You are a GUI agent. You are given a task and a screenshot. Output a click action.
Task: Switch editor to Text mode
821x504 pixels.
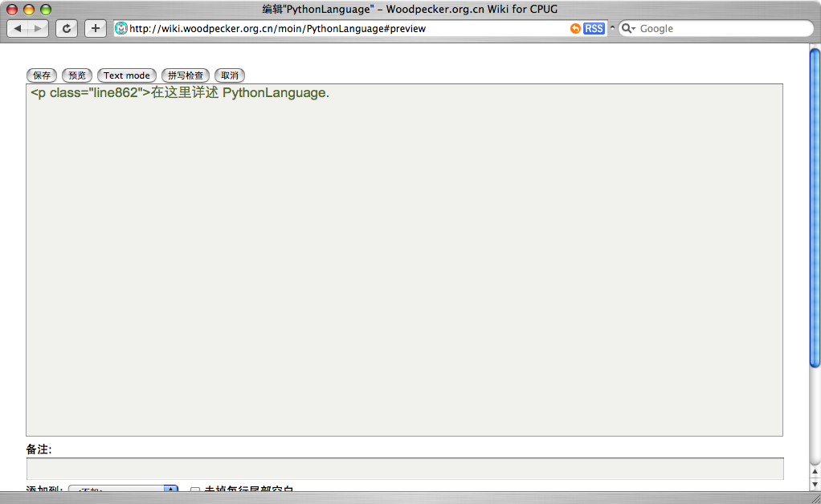click(x=127, y=75)
